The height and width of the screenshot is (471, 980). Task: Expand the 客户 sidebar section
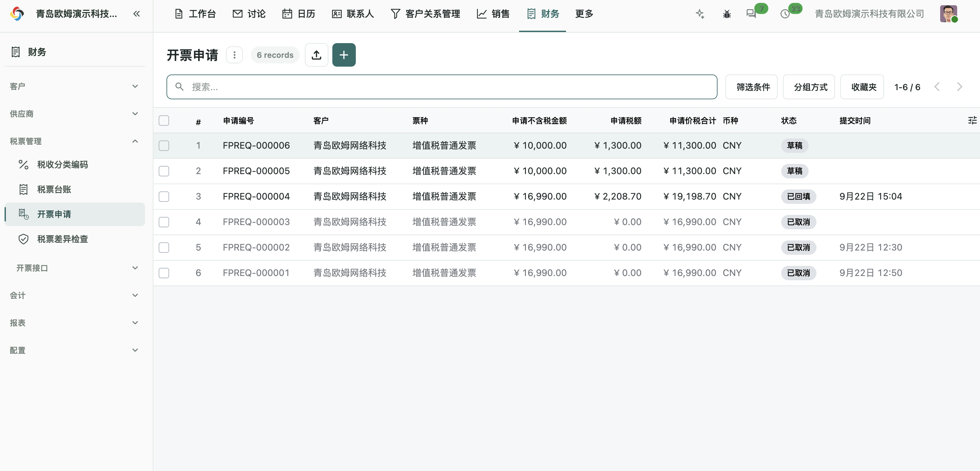75,87
